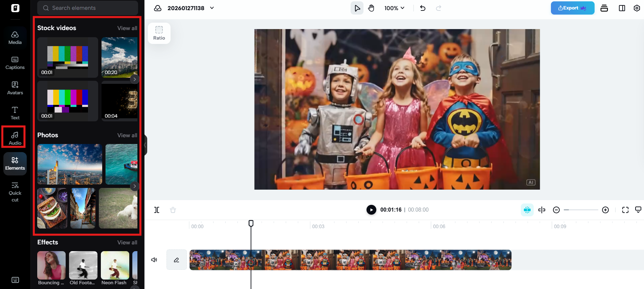Click the 00:06 ruler mark

coord(439,226)
